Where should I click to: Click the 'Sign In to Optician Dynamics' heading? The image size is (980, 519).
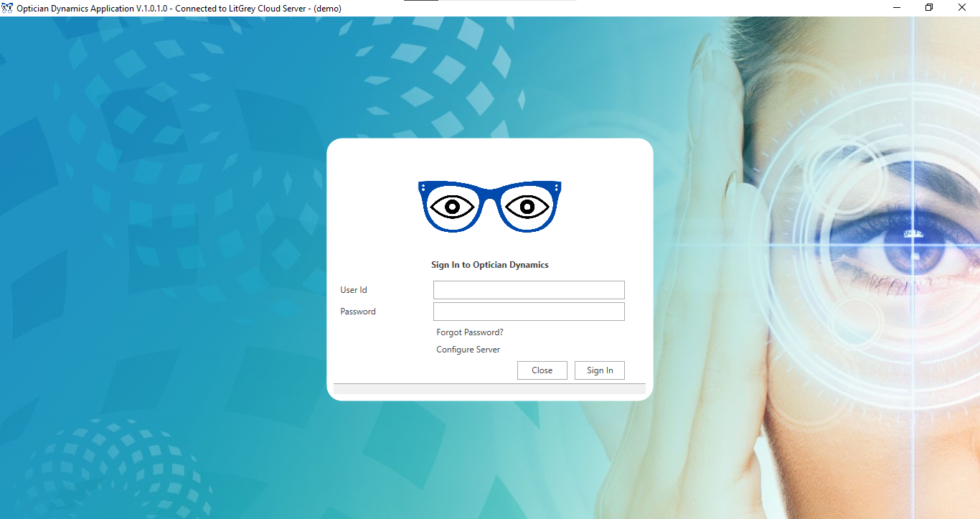point(490,265)
